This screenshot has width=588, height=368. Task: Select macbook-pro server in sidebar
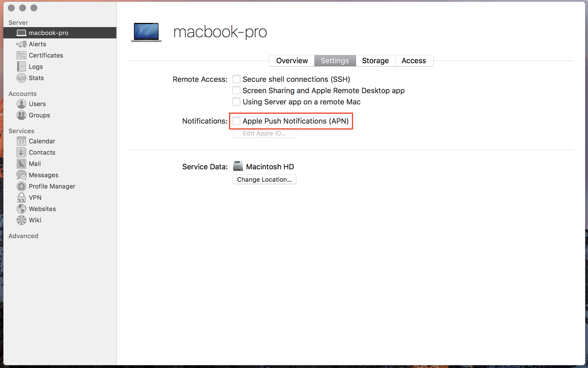[x=48, y=33]
